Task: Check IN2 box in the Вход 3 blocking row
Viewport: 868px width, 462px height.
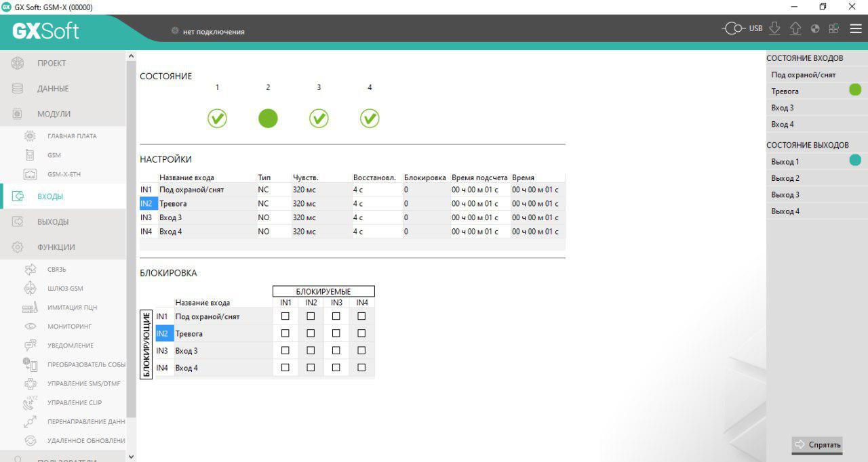Action: (311, 350)
